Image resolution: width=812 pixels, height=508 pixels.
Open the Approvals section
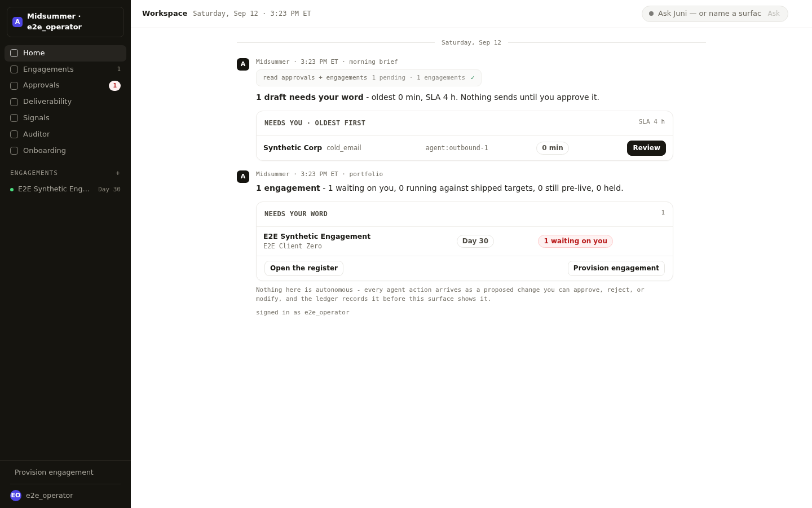tap(65, 86)
